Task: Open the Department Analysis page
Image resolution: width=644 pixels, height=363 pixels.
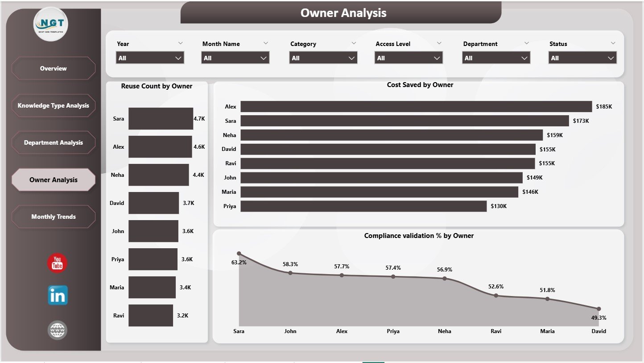Action: point(53,142)
